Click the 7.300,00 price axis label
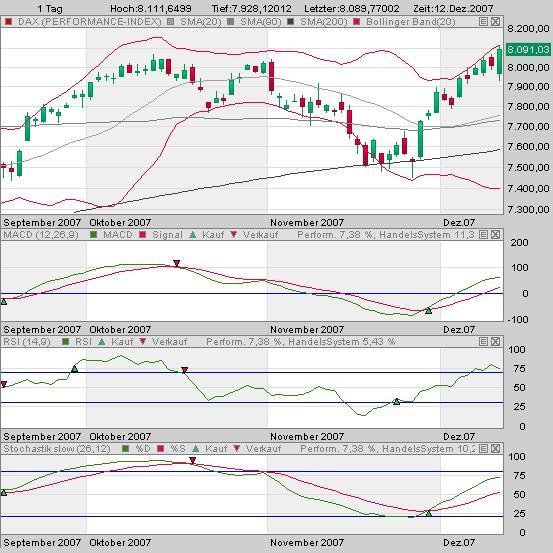The image size is (553, 553). pyautogui.click(x=528, y=209)
